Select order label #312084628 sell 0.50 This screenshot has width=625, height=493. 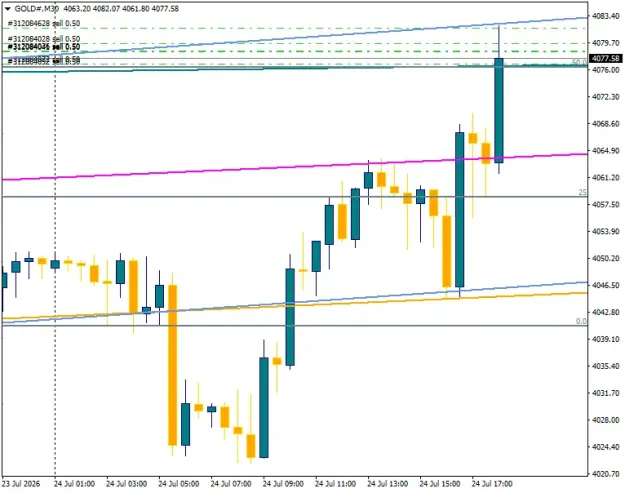(x=44, y=24)
